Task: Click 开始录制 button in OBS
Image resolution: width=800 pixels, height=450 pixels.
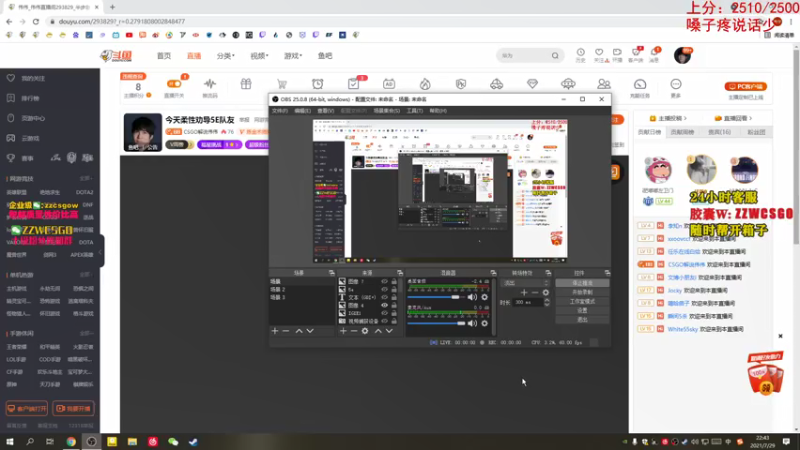Action: [x=582, y=292]
